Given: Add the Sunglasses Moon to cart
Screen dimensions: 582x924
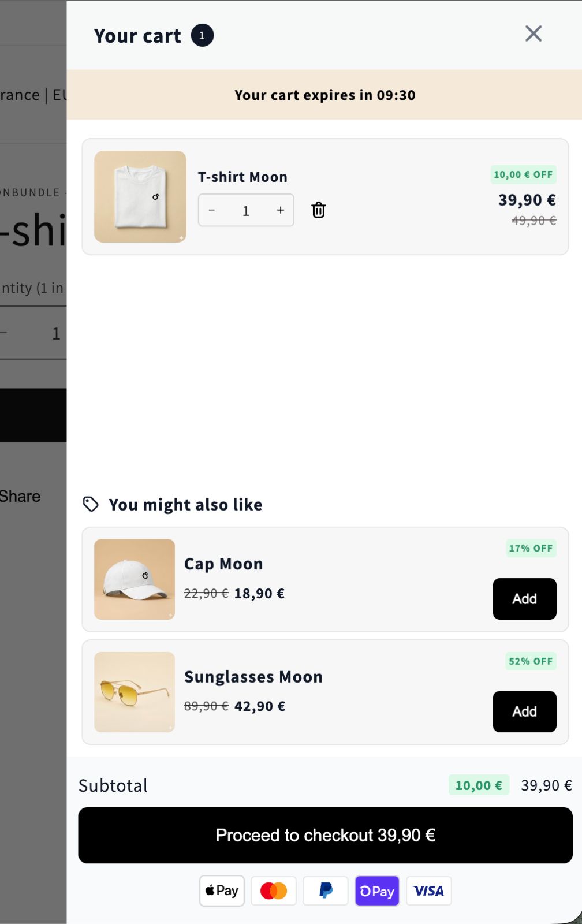Looking at the screenshot, I should (524, 711).
